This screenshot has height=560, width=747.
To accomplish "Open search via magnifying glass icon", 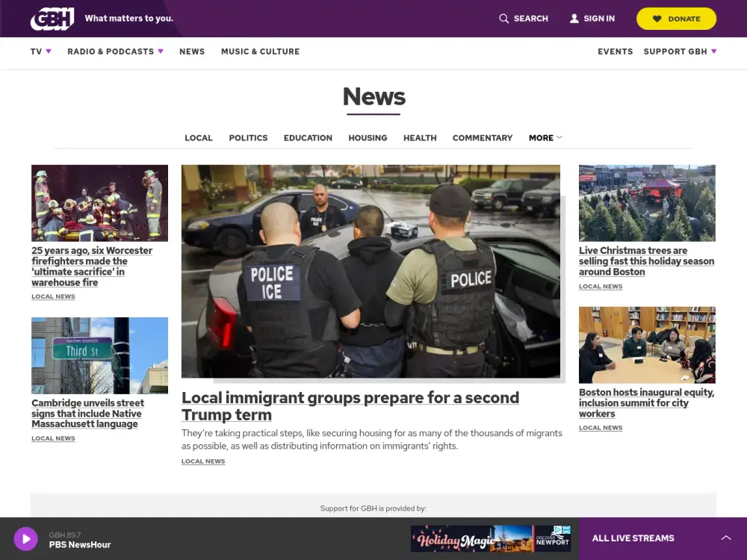I will (x=504, y=19).
